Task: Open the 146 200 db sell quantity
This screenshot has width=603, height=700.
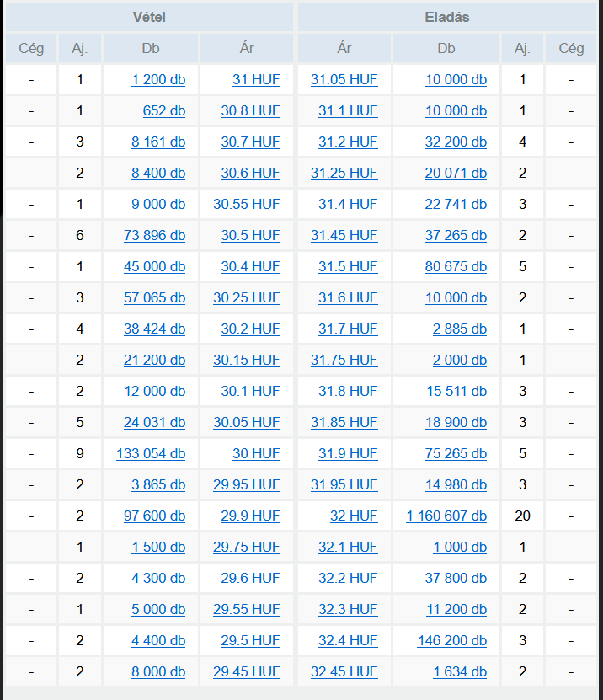Action: click(x=452, y=640)
